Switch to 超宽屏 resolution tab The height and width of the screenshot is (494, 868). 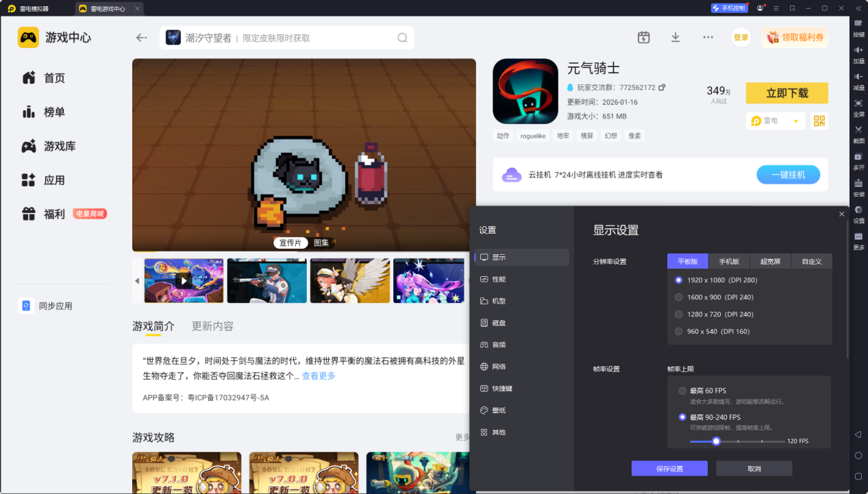[770, 262]
